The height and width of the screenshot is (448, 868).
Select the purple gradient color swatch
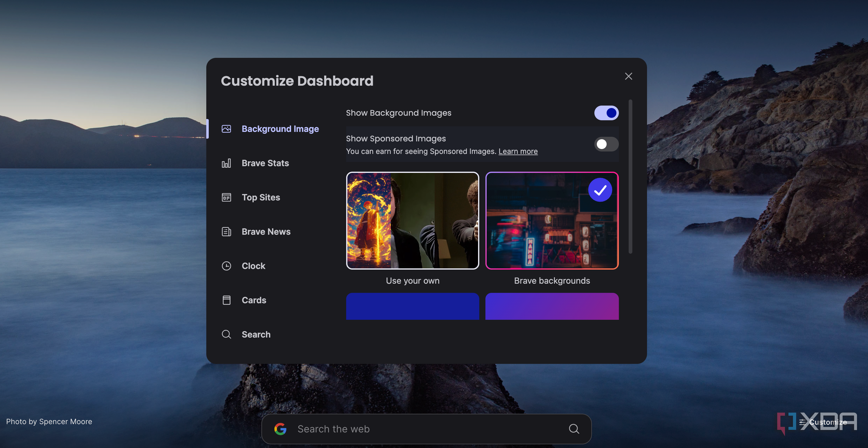[552, 307]
